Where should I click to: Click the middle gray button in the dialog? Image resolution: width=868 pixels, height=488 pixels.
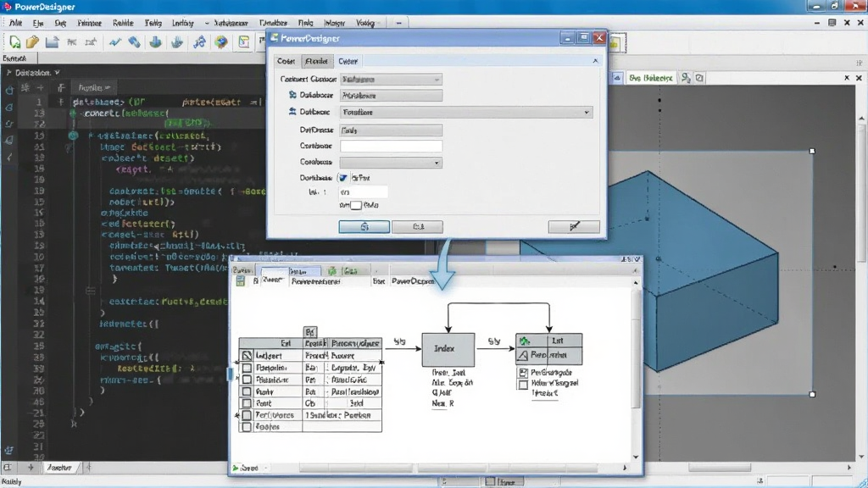coord(417,226)
